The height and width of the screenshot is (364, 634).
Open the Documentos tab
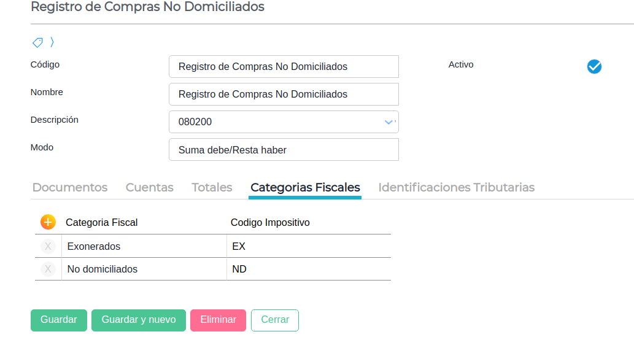pyautogui.click(x=70, y=187)
